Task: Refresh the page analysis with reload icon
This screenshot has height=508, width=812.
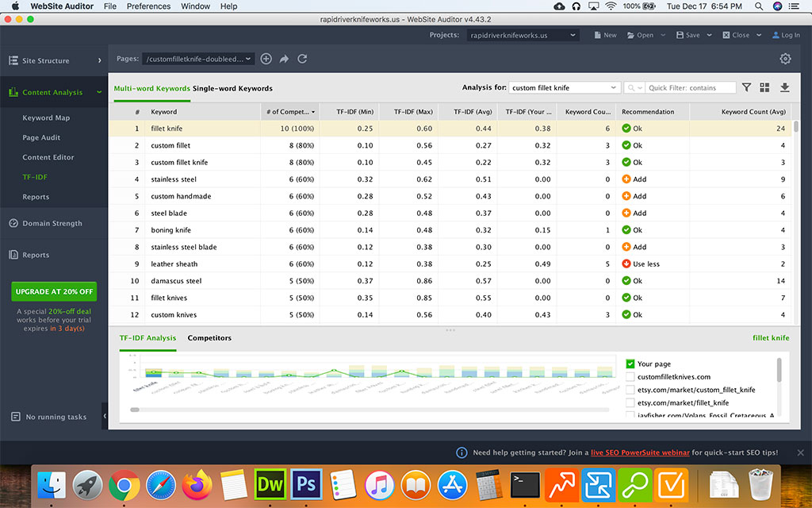Action: [x=302, y=59]
